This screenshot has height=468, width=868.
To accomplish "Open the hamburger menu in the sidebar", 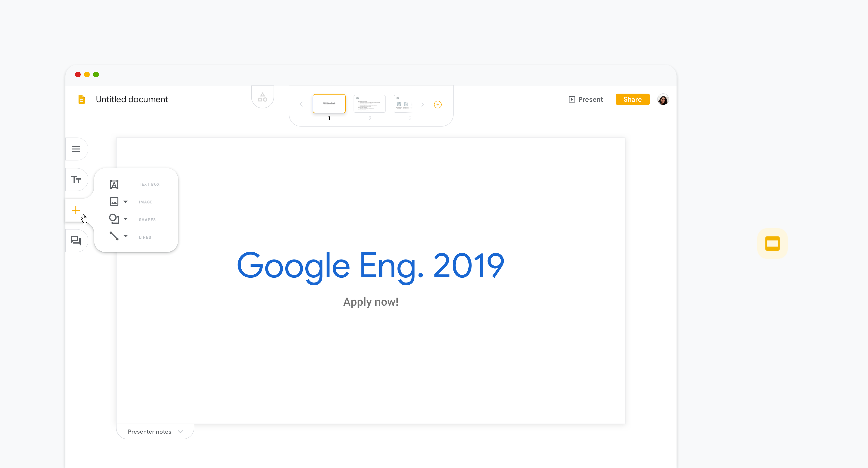I will pyautogui.click(x=76, y=149).
